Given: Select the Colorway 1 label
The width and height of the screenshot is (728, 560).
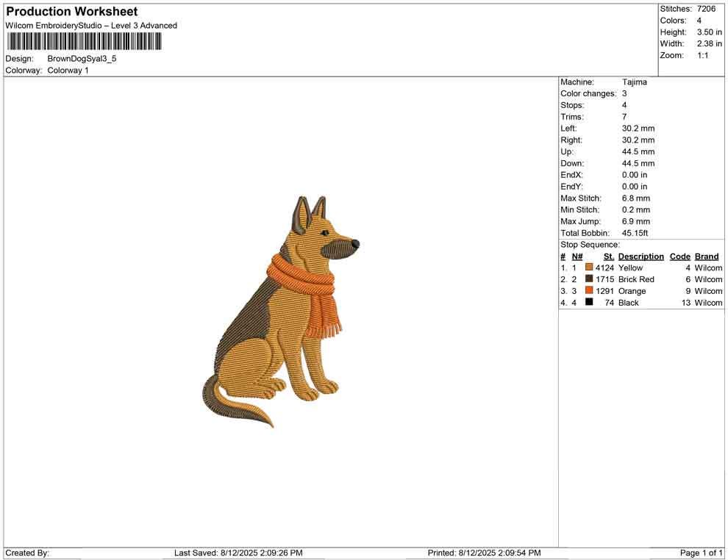Looking at the screenshot, I should pyautogui.click(x=68, y=70).
